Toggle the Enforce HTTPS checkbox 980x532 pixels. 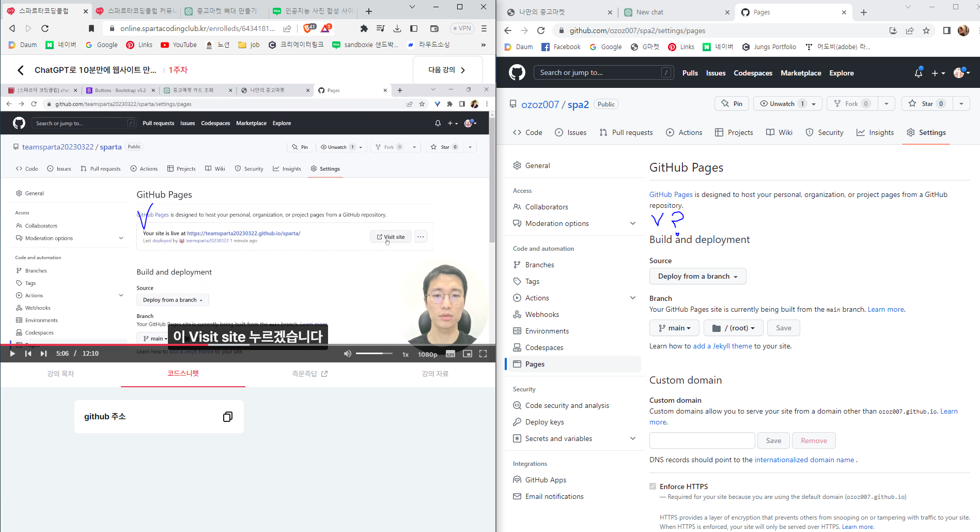pyautogui.click(x=653, y=487)
